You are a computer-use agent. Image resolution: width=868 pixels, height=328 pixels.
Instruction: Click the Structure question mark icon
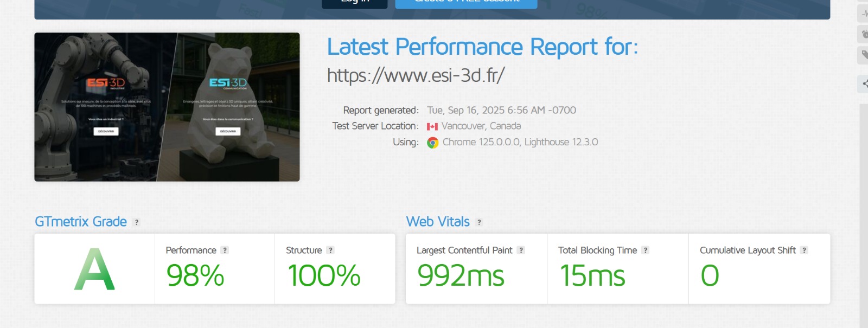(x=330, y=250)
